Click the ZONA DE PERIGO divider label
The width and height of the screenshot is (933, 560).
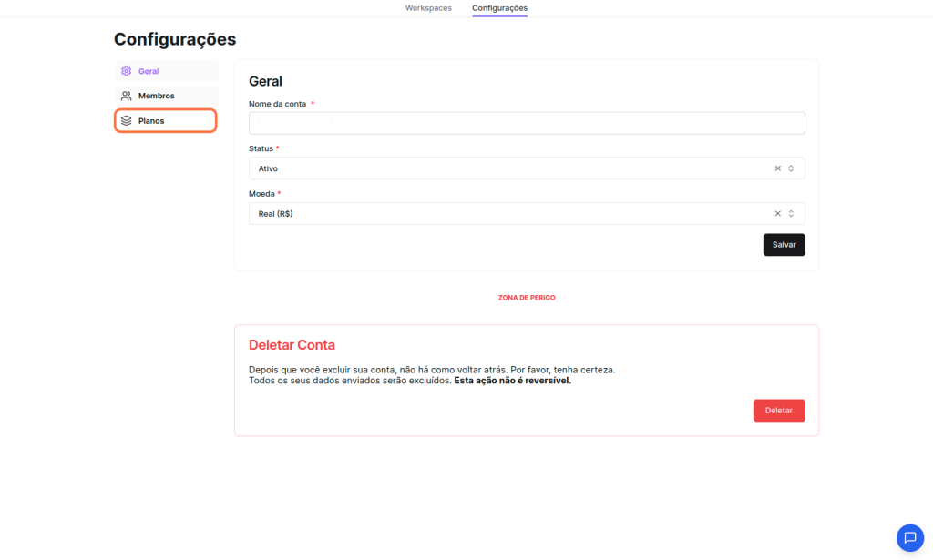click(527, 298)
